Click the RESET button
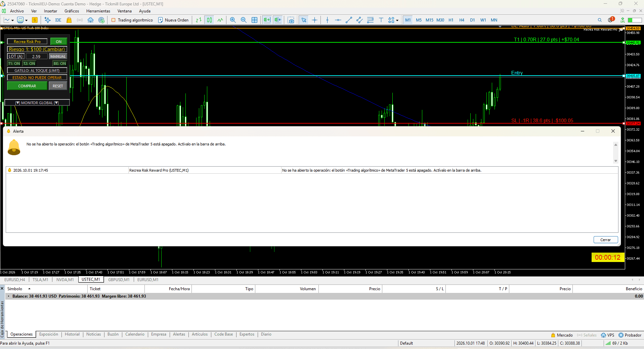This screenshot has height=349, width=644. (x=58, y=86)
